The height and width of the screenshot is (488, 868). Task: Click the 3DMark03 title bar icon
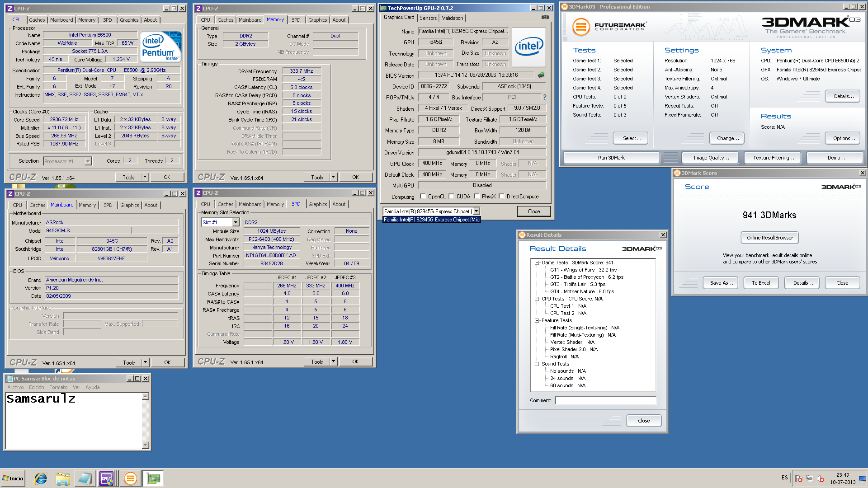[565, 7]
